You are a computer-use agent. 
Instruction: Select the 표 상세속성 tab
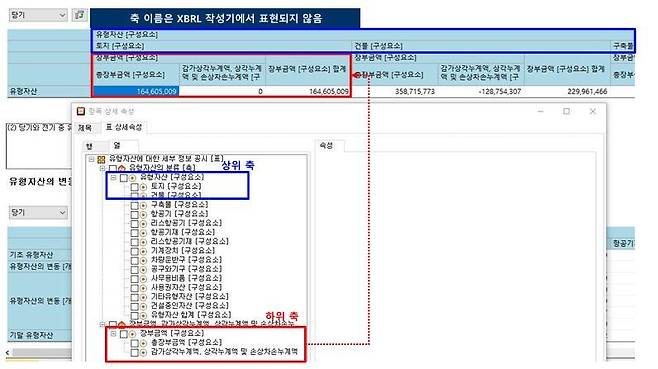(123, 127)
